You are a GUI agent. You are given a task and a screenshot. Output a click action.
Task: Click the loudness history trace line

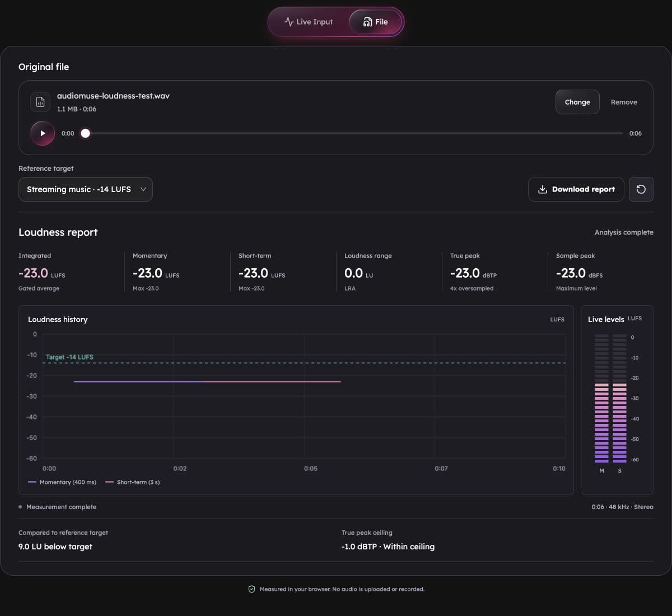[207, 381]
